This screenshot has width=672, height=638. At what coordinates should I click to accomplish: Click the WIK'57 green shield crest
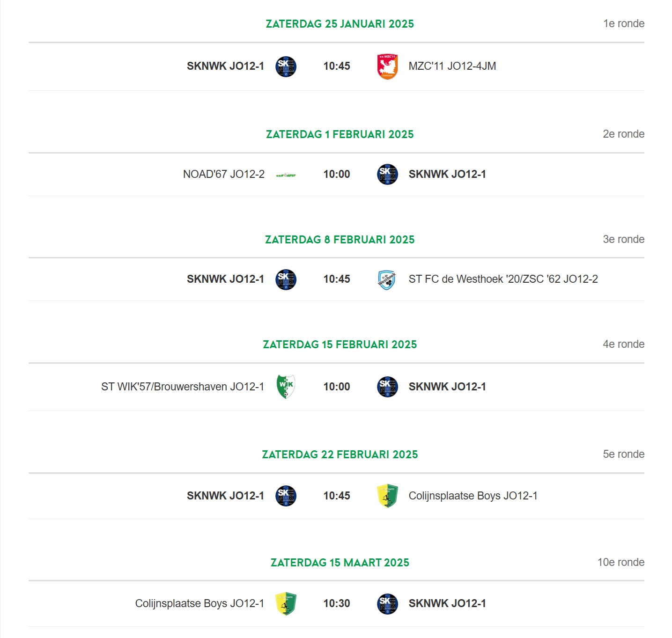tap(286, 387)
